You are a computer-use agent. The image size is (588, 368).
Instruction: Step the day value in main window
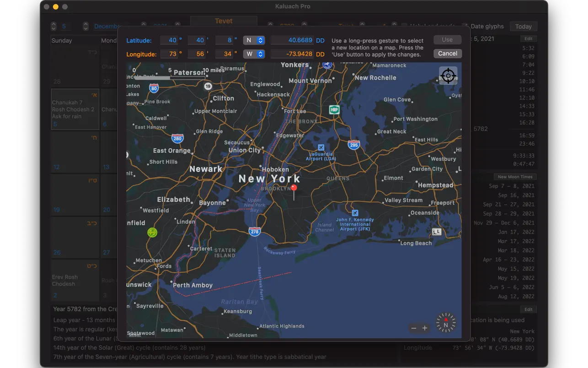tap(53, 27)
